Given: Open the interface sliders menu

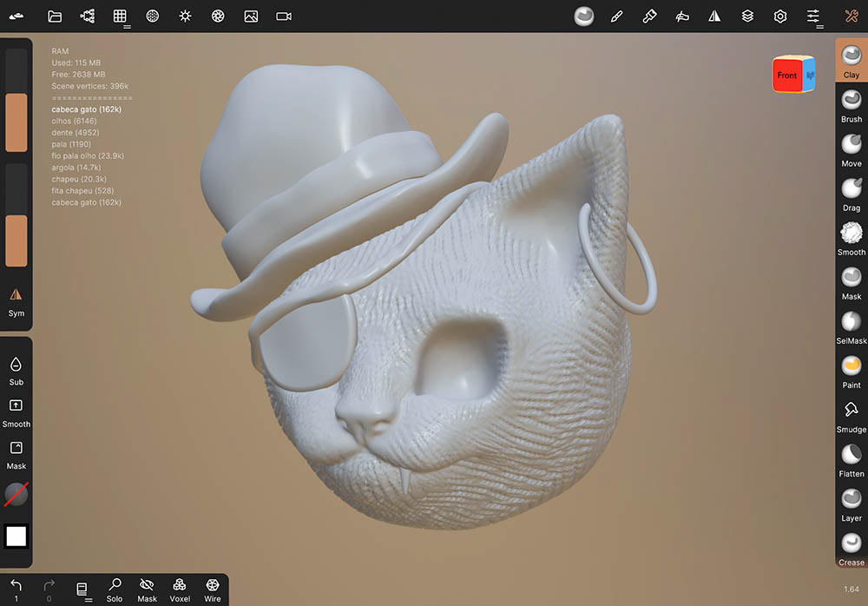Looking at the screenshot, I should (x=812, y=16).
